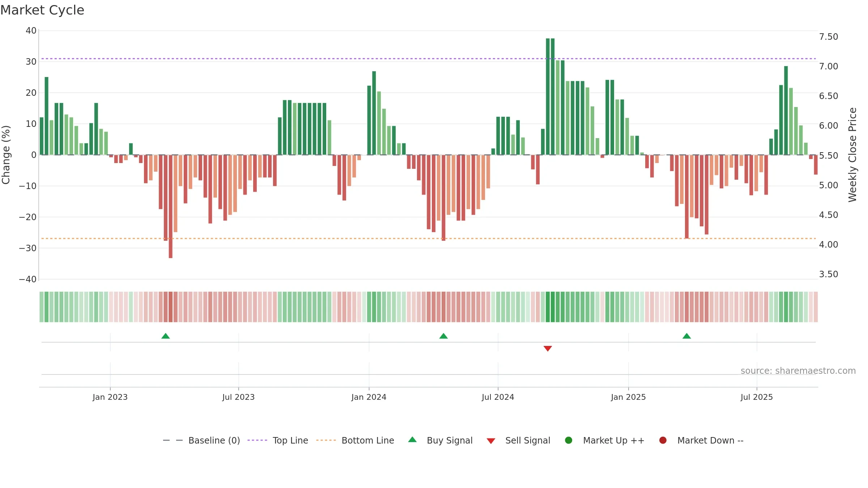868x488 pixels.
Task: Toggle the Sell Signal legend entry
Action: (518, 440)
